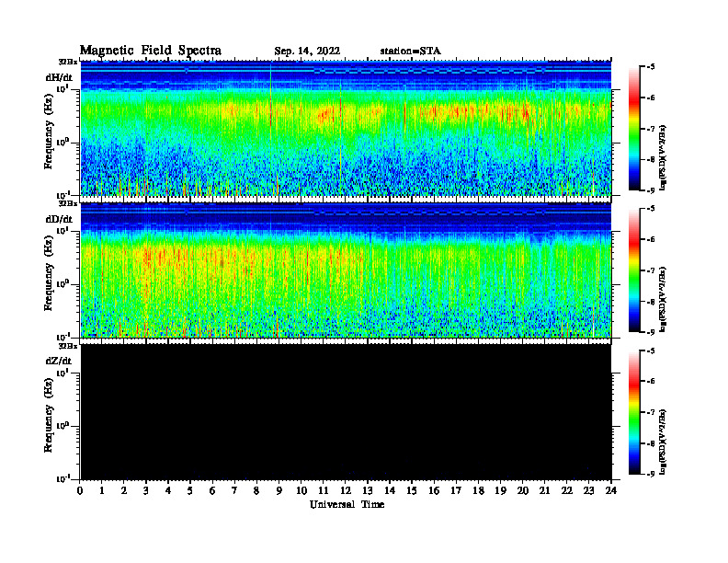Click the -5 tick on dH/dt color scale
Screen dimensions: 728x563
[651, 67]
